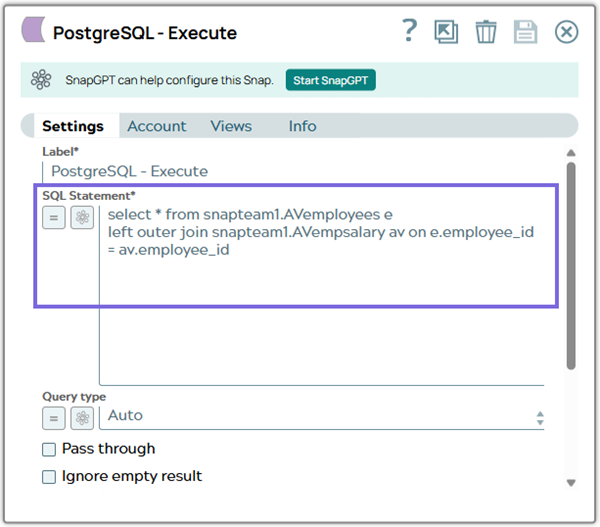Image resolution: width=600 pixels, height=527 pixels.
Task: Delete the Snap with trash icon
Action: (486, 32)
